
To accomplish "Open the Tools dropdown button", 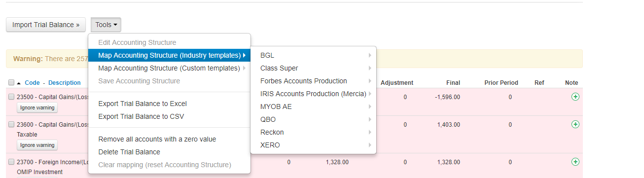I will (106, 25).
